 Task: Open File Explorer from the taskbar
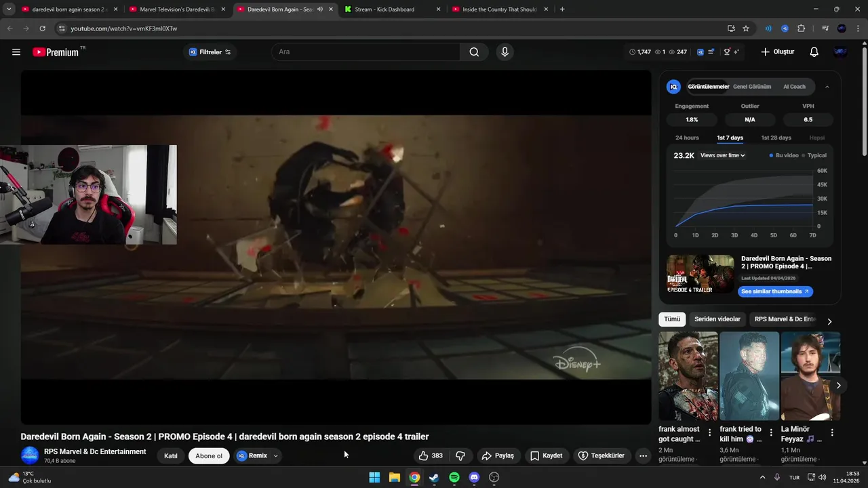pyautogui.click(x=394, y=477)
